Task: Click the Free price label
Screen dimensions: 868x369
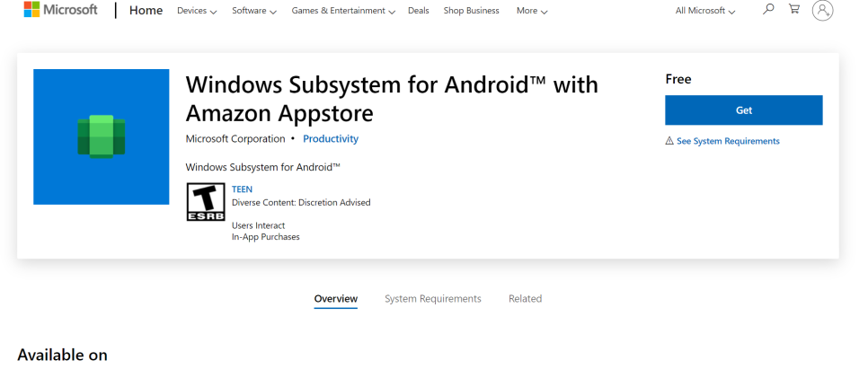Action: pos(678,79)
